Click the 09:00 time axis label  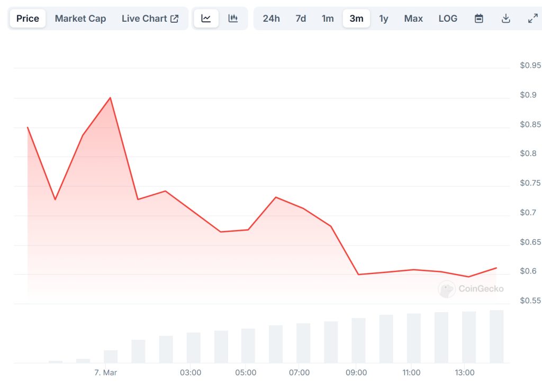point(356,372)
